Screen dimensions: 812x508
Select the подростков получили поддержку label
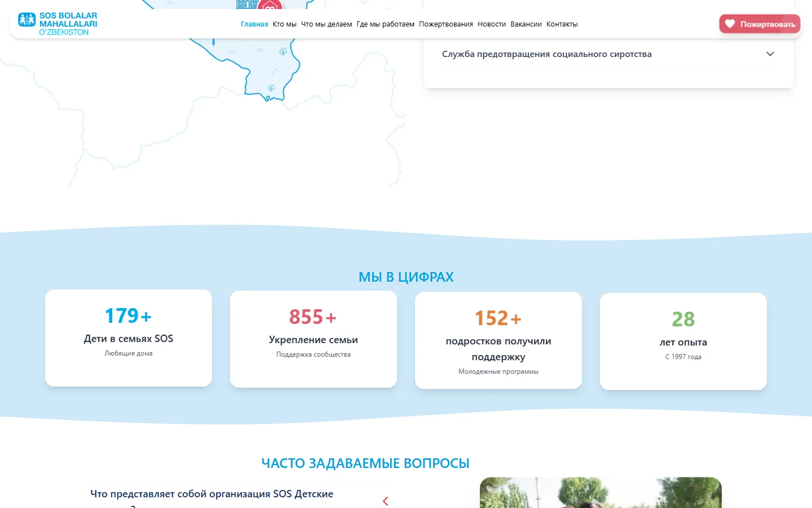click(x=498, y=349)
